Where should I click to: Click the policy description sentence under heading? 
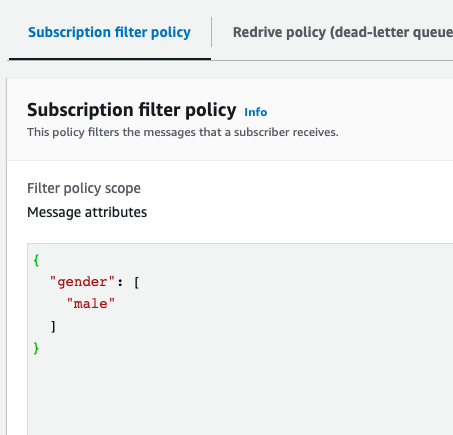click(183, 132)
